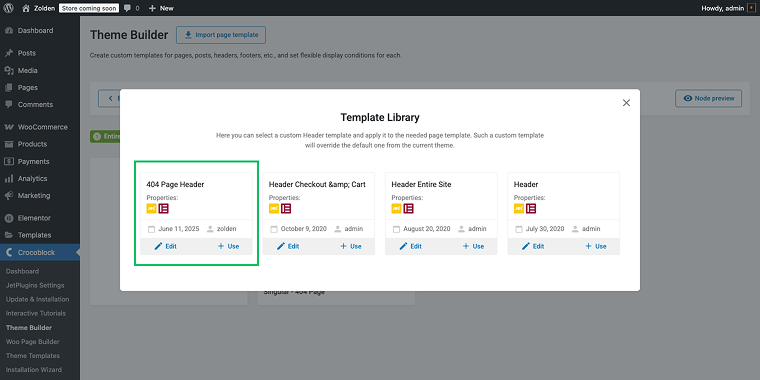Open the Zolden site home icon
Image resolution: width=760 pixels, height=380 pixels.
click(26, 8)
